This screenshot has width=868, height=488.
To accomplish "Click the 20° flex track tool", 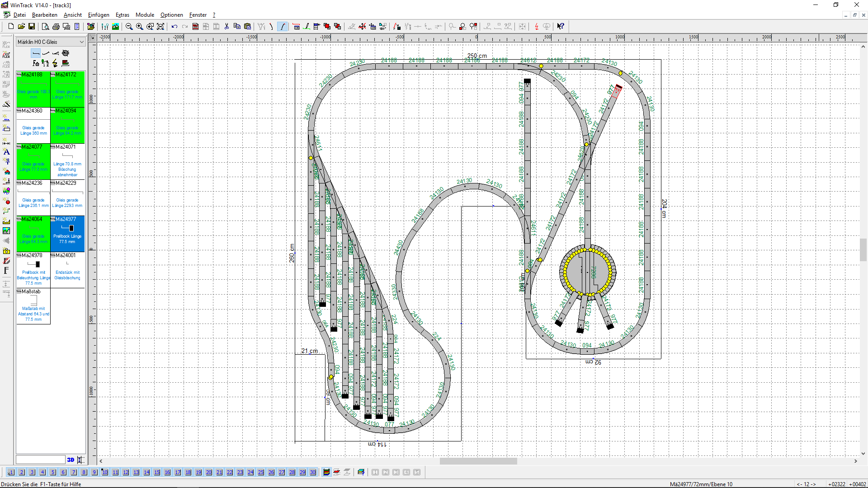I will (x=6, y=55).
